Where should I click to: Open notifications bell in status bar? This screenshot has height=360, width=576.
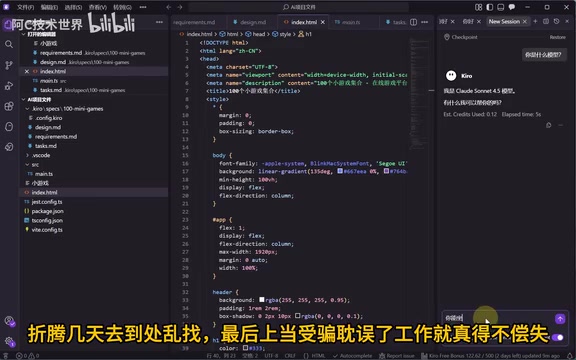(570, 356)
